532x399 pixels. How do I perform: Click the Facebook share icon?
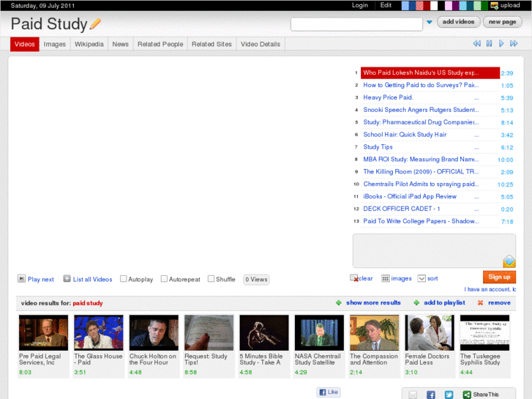[431, 395]
